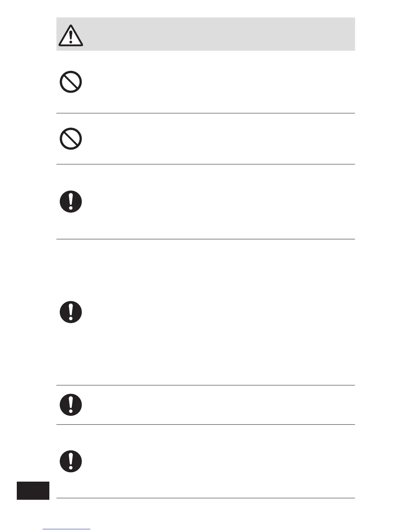
Task: Click the third black exclamation mark icon
Action: (71, 405)
